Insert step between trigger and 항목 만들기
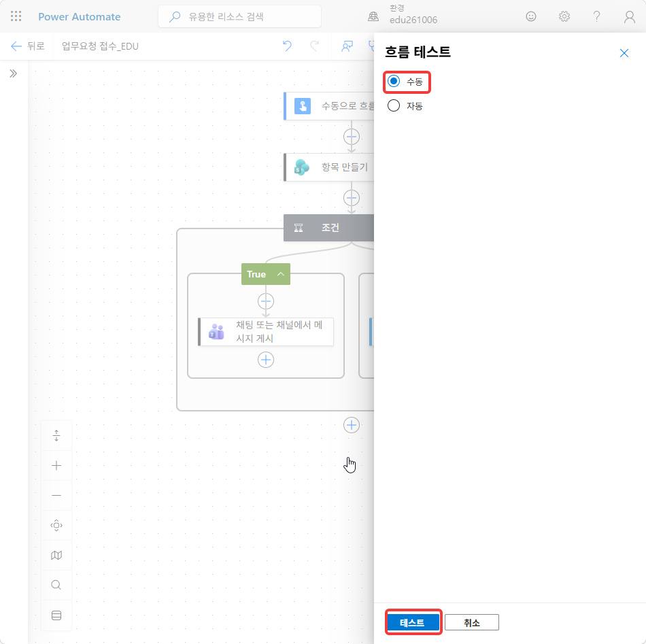The height and width of the screenshot is (644, 646). click(352, 137)
